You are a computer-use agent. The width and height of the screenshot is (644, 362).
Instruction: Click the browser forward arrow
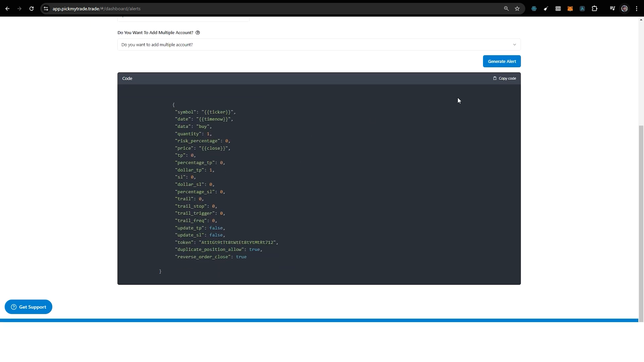[x=19, y=9]
